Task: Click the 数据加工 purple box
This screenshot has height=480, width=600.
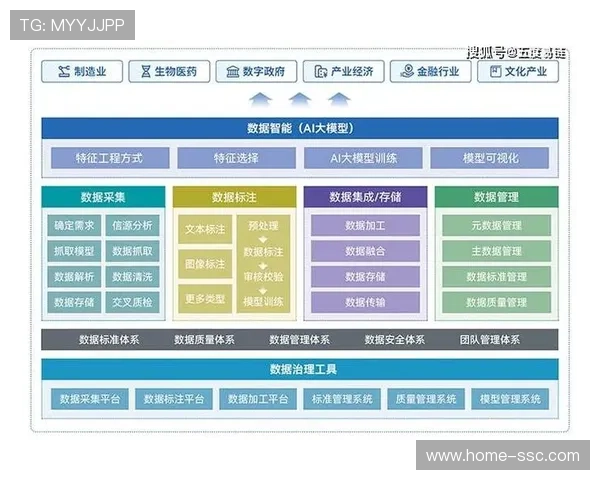Action: pyautogui.click(x=365, y=225)
